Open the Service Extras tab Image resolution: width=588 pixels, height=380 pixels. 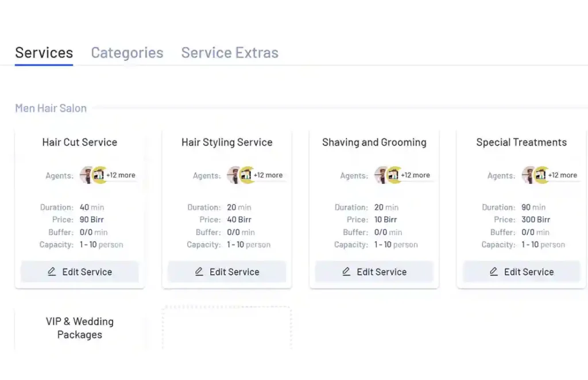coord(230,53)
